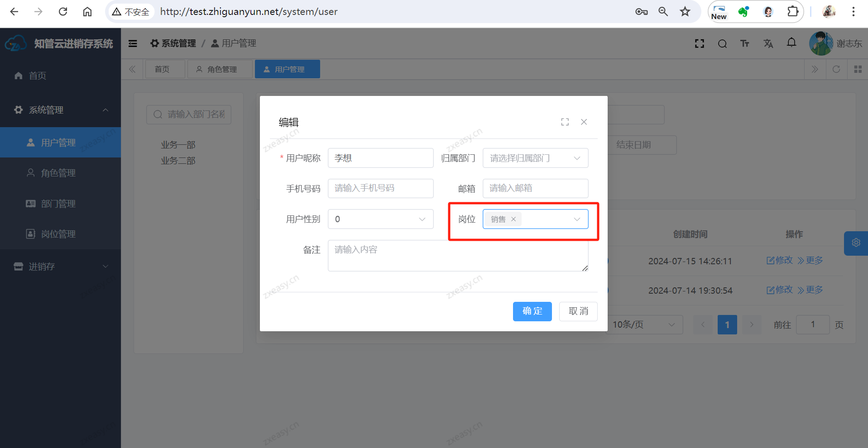Open the 10条/页 page size dropdown
868x448 pixels.
pos(643,325)
